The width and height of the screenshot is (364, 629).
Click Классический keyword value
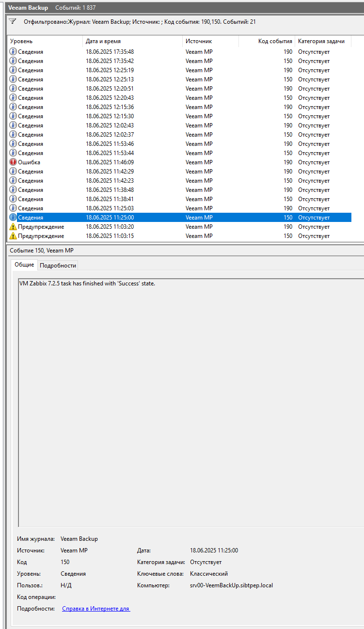[x=209, y=574]
